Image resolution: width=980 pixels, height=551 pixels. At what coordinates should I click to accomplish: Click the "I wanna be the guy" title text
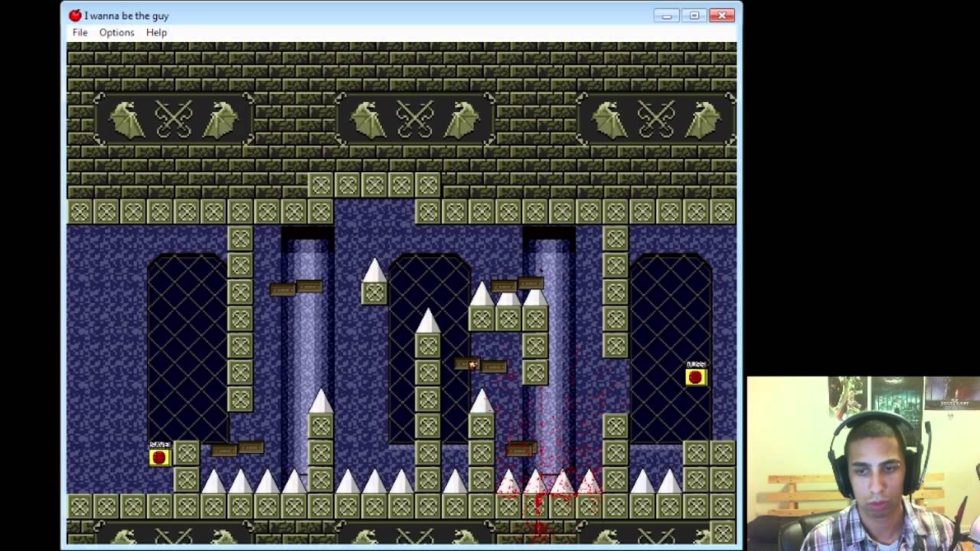tap(126, 15)
